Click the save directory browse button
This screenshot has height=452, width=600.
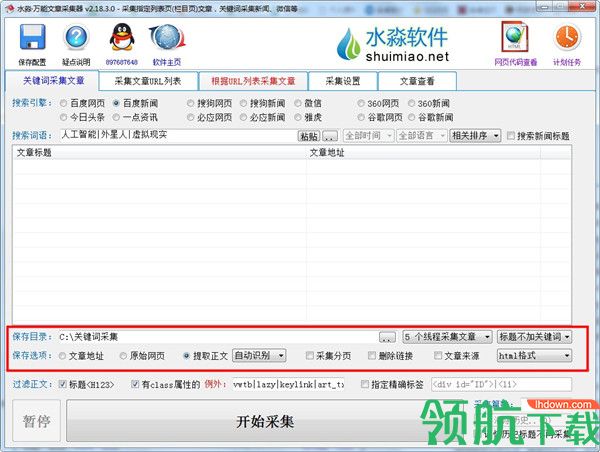pos(387,337)
